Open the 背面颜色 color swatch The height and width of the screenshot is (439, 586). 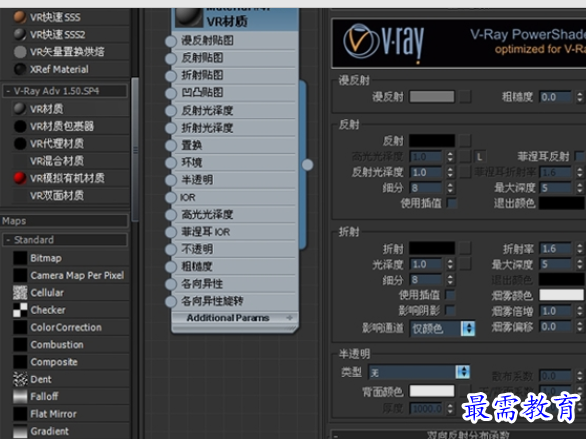pos(432,391)
